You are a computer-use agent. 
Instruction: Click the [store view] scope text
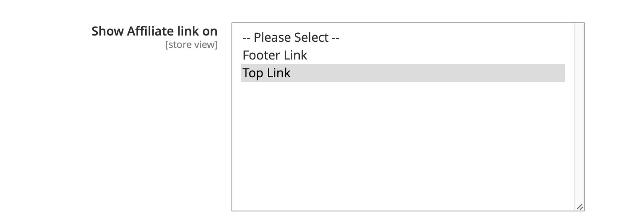click(x=191, y=45)
